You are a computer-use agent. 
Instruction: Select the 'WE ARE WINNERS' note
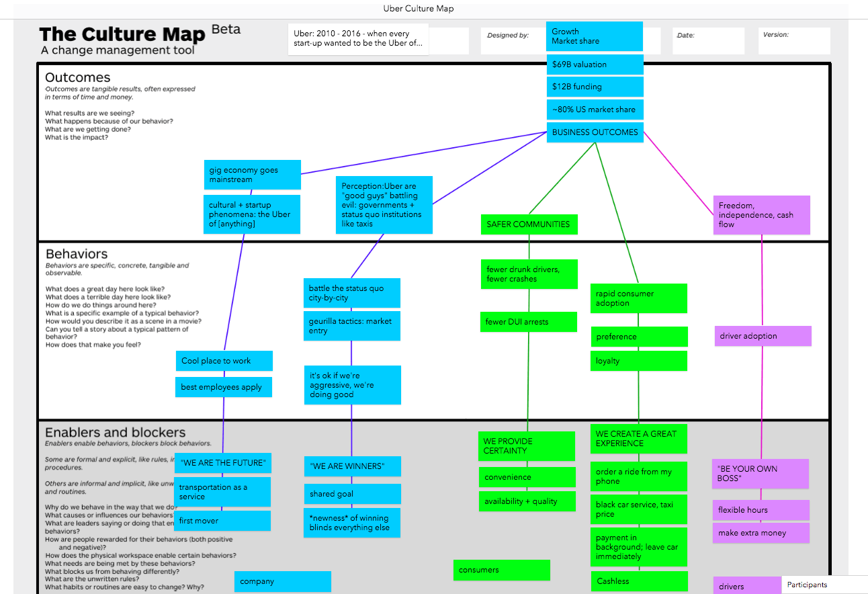click(353, 466)
